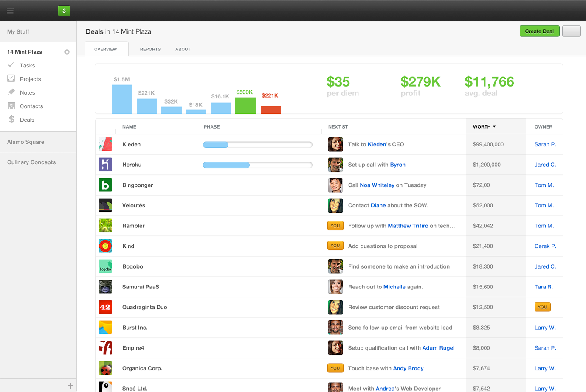Click the Boqobo company logo
Viewport: 586px width, 392px height.
(x=105, y=266)
